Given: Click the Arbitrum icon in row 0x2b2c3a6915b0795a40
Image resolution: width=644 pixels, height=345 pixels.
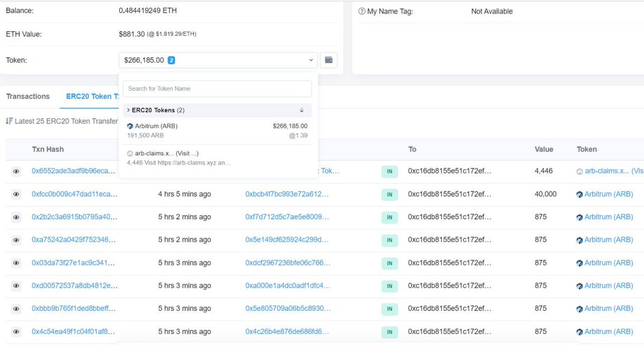Looking at the screenshot, I should click(580, 217).
